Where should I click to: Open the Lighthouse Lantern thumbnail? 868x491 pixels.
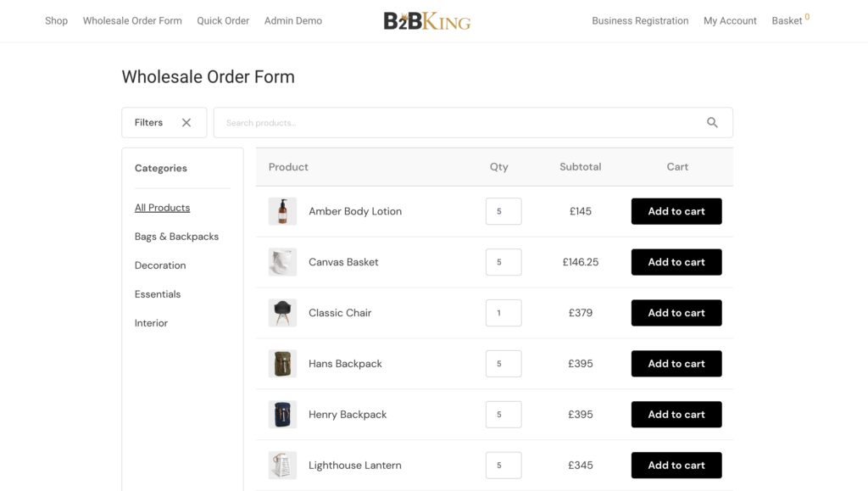[x=282, y=466]
